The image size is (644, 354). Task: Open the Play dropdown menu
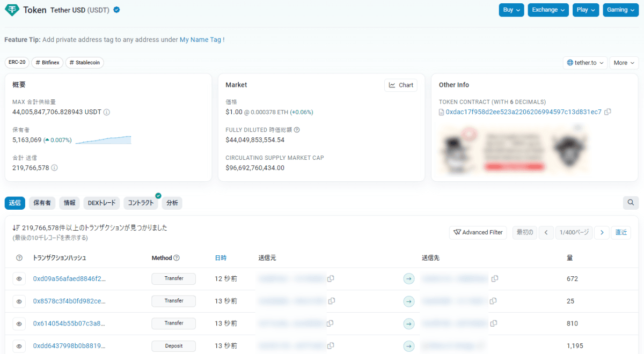pos(586,10)
